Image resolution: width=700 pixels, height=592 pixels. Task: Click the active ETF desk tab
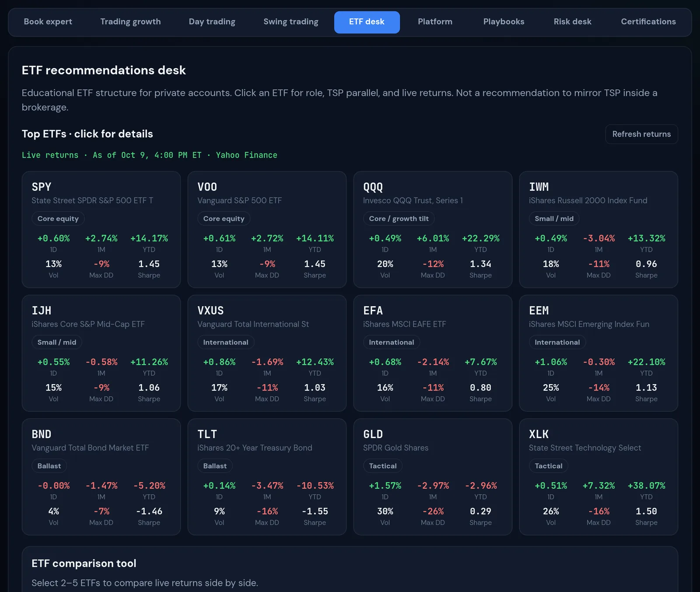coord(367,22)
